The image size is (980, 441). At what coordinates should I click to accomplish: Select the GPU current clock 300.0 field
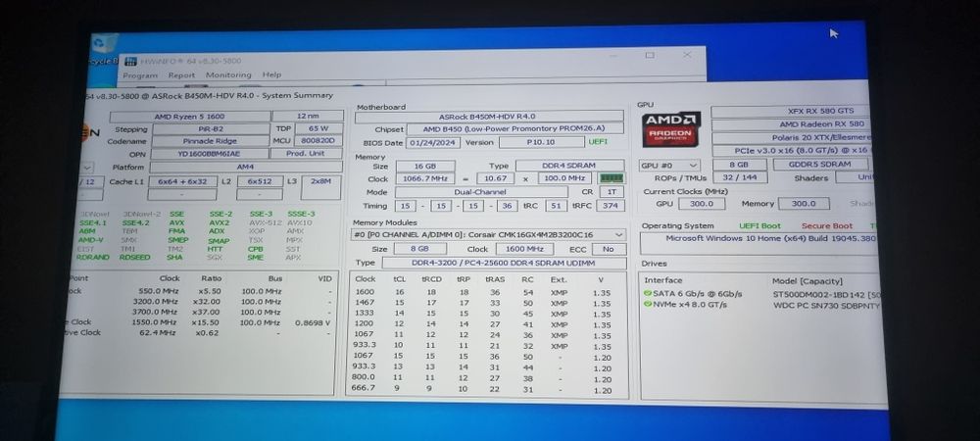pos(701,204)
